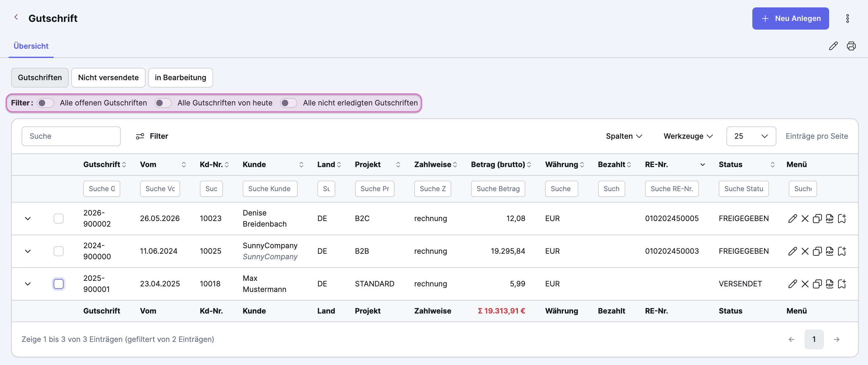Viewport: 868px width, 365px height.
Task: Enable Alle Gutschriften von heute switch
Action: [x=163, y=103]
